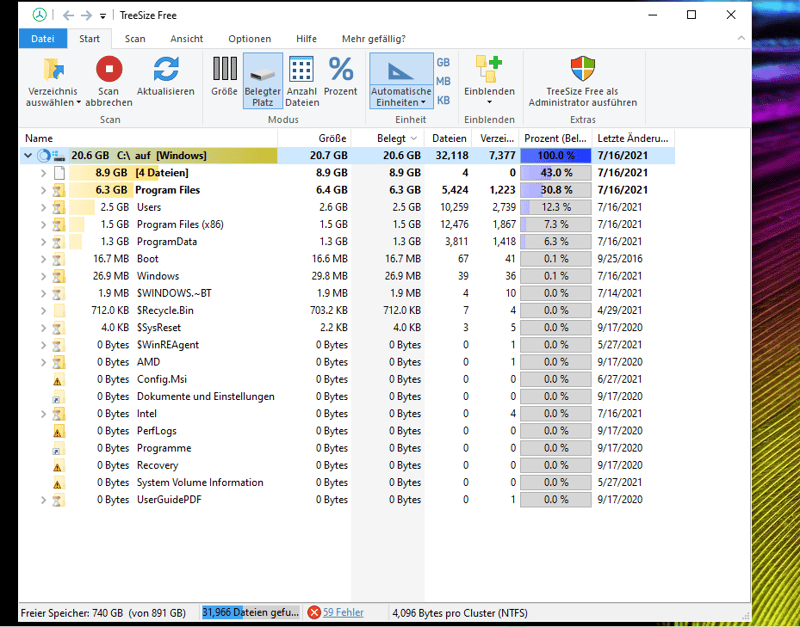Viewport: 800px width, 627px height.
Task: Collapse the C:\ root node
Action: (28, 156)
